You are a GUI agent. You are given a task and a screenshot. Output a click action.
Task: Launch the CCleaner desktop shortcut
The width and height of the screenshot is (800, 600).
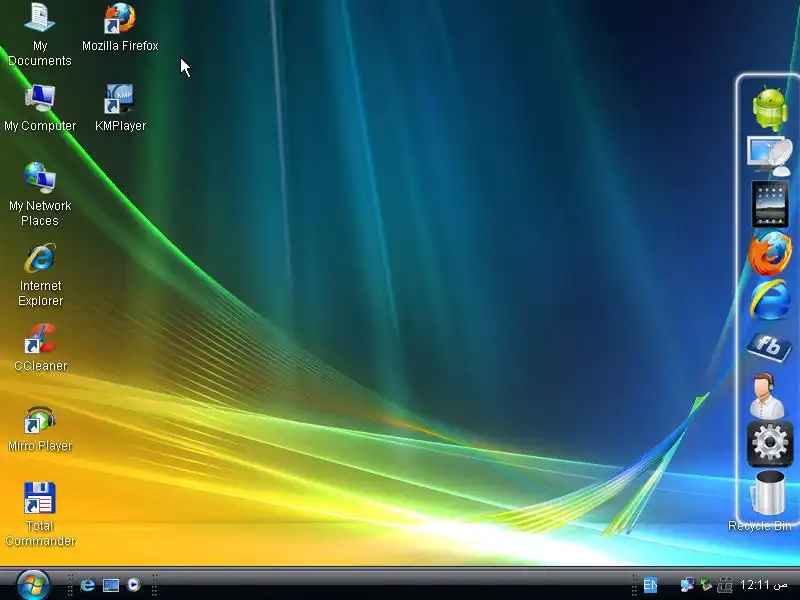(40, 347)
